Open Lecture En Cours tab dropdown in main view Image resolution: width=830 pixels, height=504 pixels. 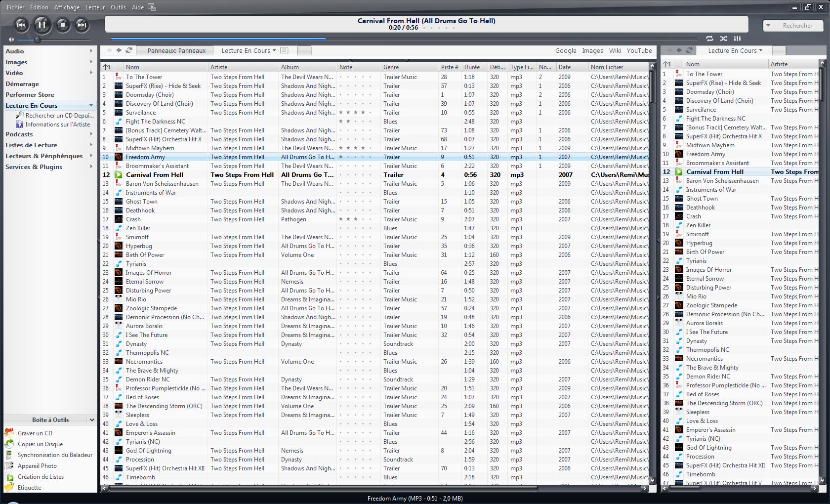coord(274,50)
